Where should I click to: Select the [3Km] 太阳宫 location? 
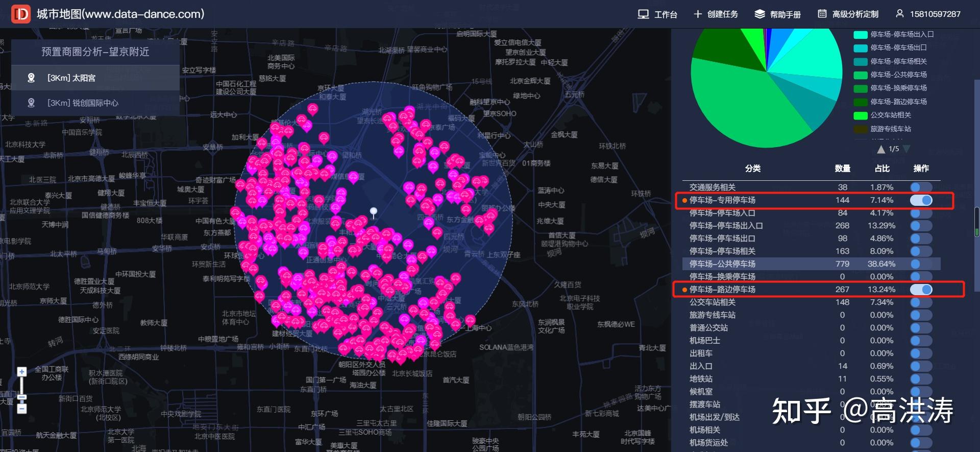pos(95,78)
